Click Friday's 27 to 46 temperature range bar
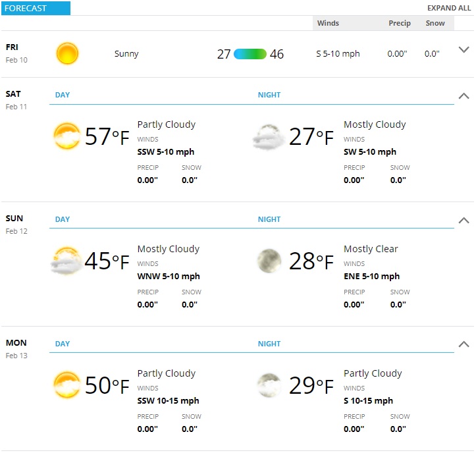This screenshot has height=455, width=476. (x=250, y=54)
